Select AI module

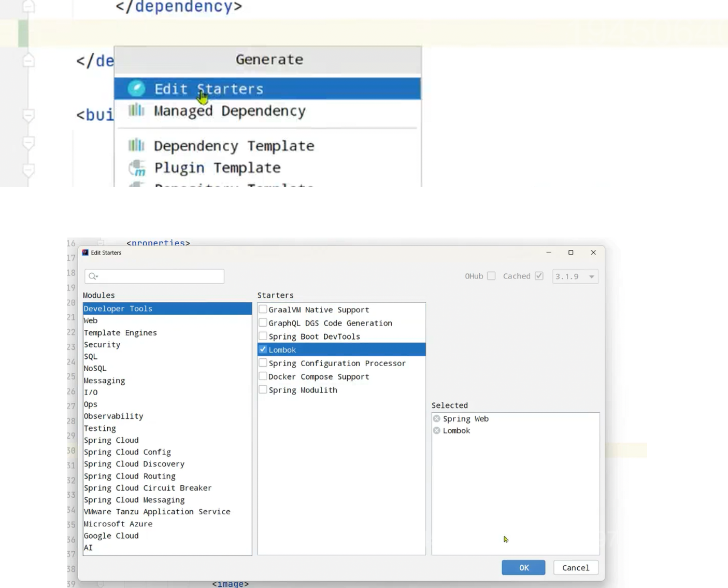tap(167, 548)
